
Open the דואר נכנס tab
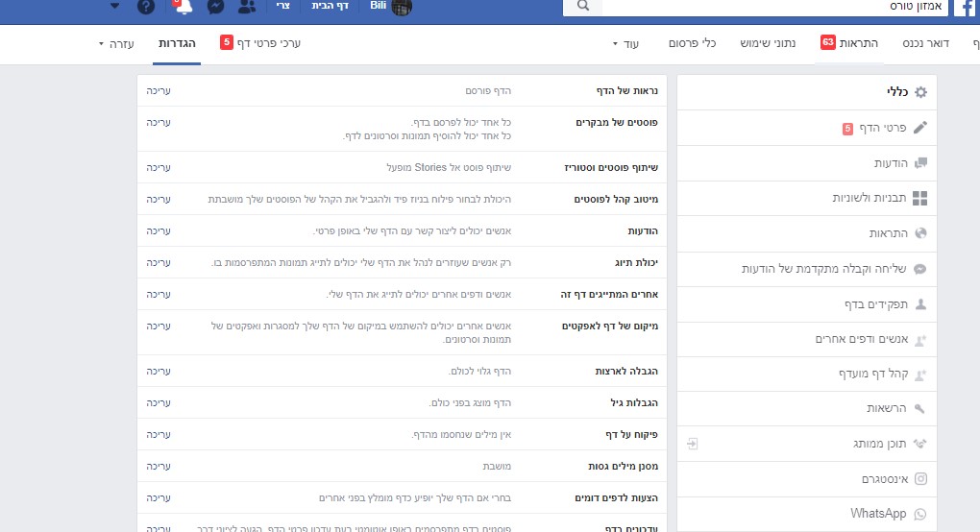925,43
